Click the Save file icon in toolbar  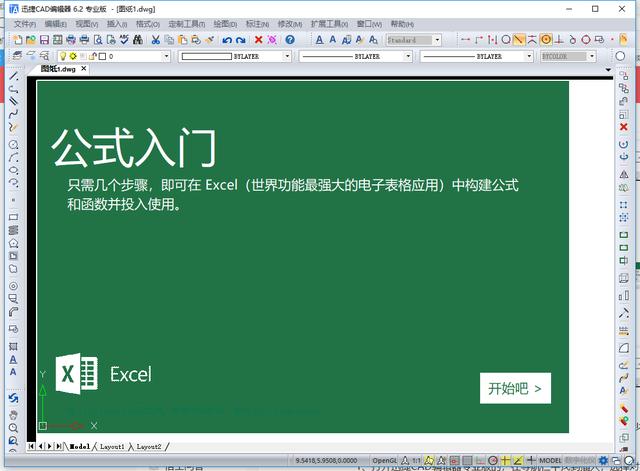tap(45, 40)
